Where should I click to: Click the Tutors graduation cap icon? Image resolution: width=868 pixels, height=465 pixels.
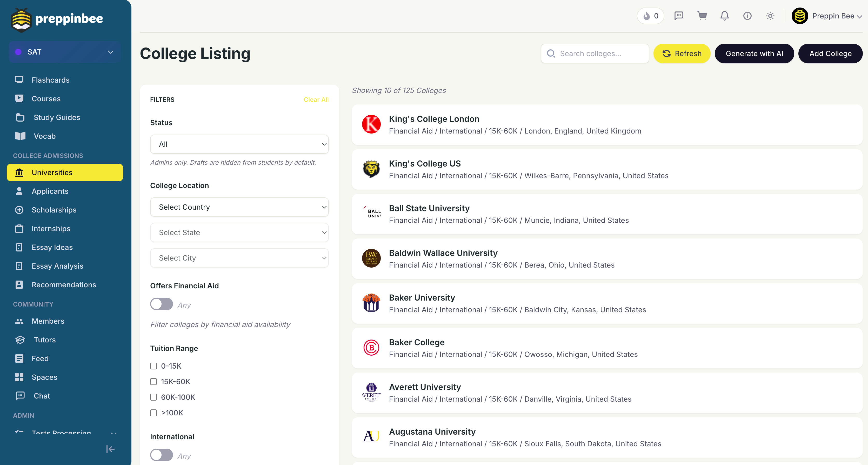pyautogui.click(x=20, y=340)
